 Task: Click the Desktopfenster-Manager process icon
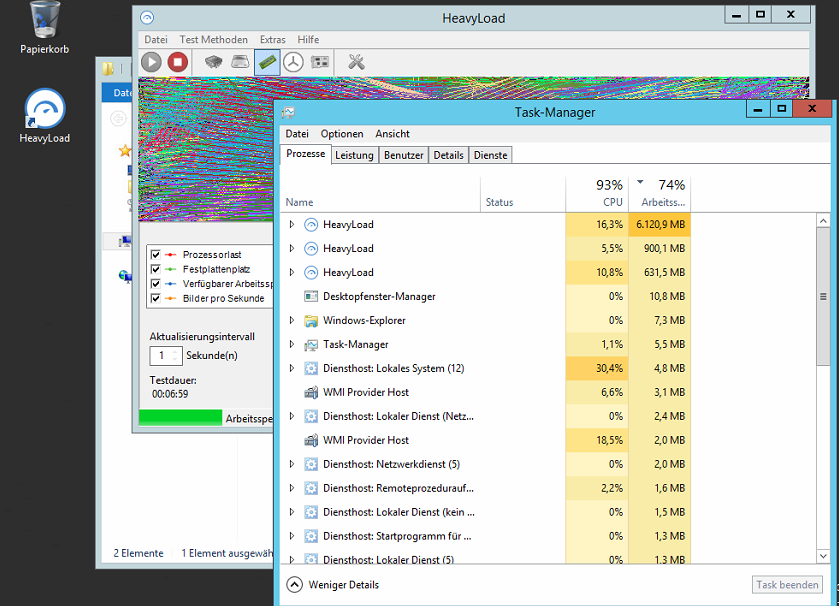tap(311, 296)
